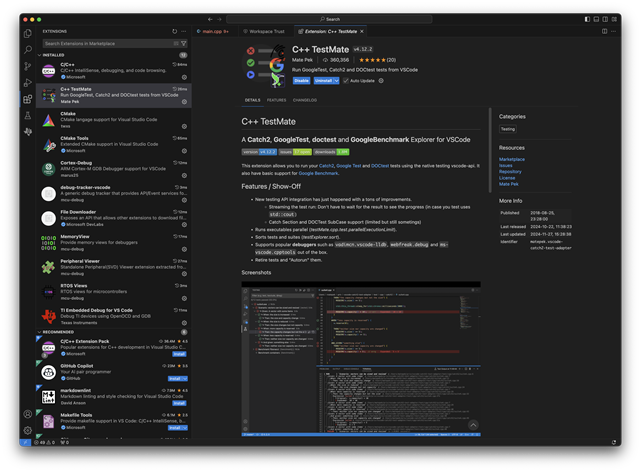
Task: Open GitHub Copilot Install dropdown arrow
Action: [x=185, y=379]
